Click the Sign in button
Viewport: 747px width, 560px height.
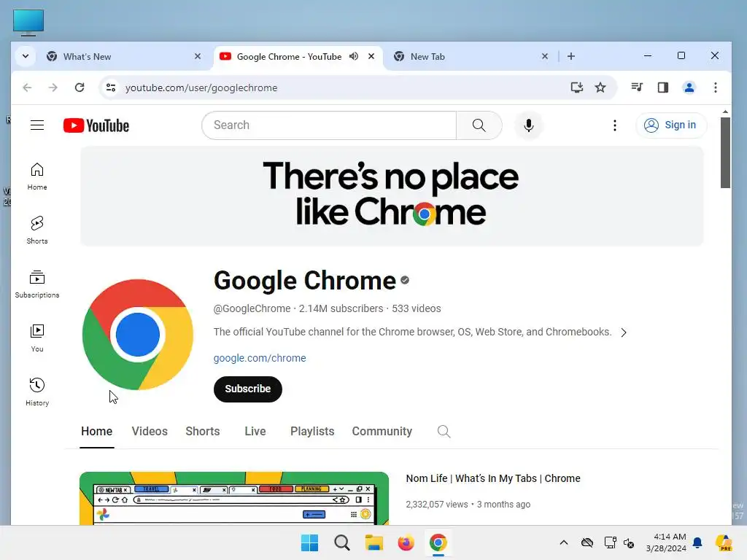click(x=671, y=125)
